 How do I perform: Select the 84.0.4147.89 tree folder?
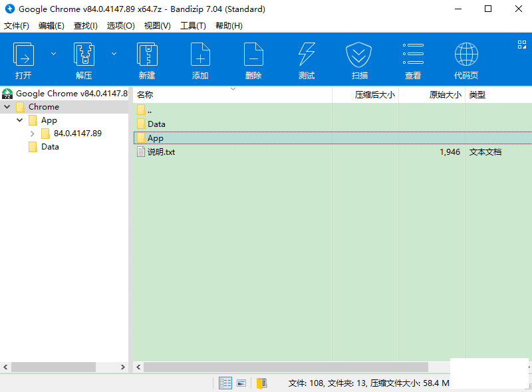click(x=78, y=134)
